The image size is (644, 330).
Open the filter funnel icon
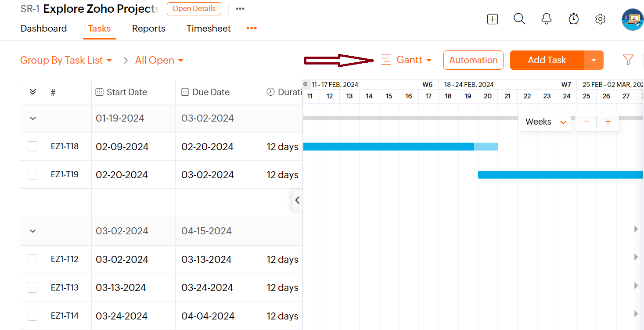click(x=628, y=60)
